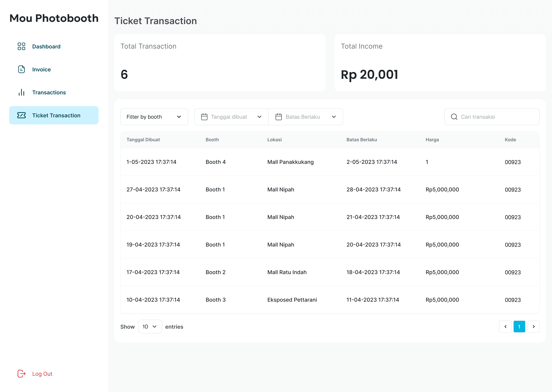Open the Filter by booth dropdown
The width and height of the screenshot is (552, 392).
click(154, 117)
